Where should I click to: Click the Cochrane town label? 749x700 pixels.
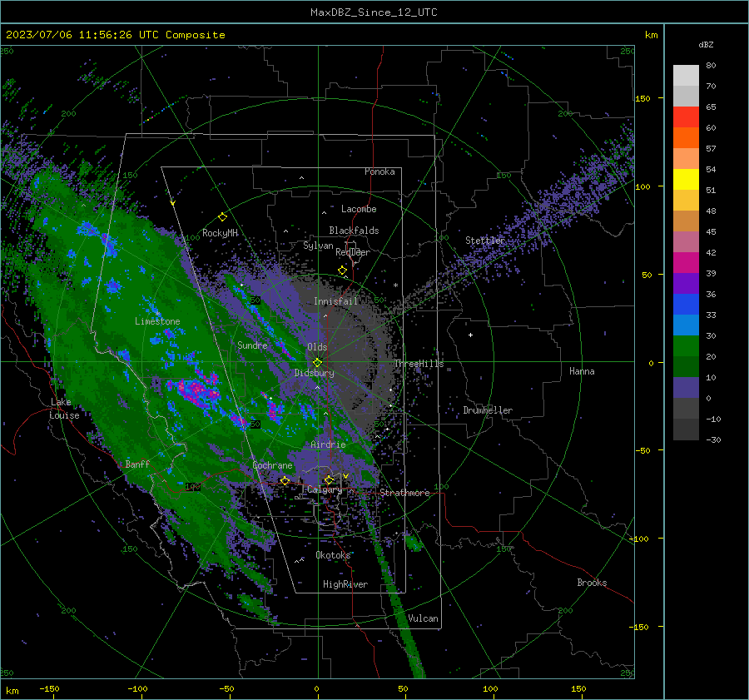click(x=272, y=465)
